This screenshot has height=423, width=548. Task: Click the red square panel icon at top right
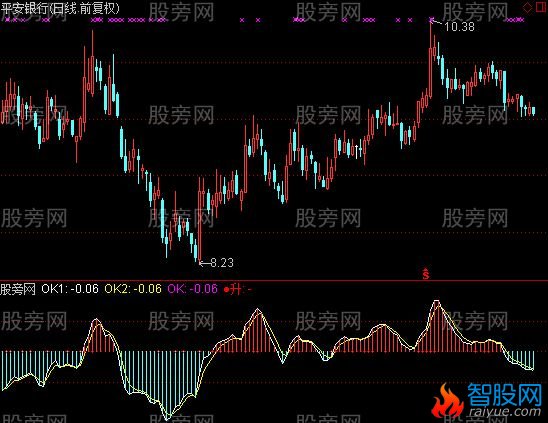tap(541, 7)
